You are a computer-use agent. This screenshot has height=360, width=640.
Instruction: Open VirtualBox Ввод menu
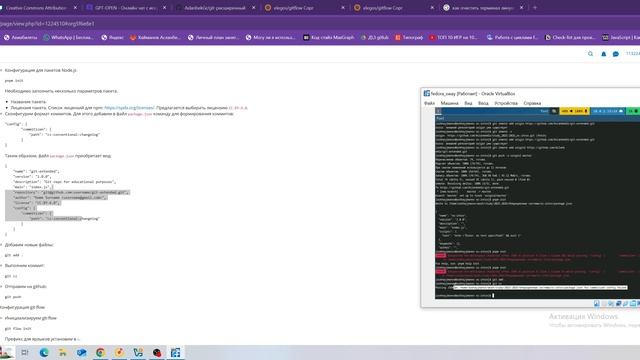pyautogui.click(x=483, y=103)
